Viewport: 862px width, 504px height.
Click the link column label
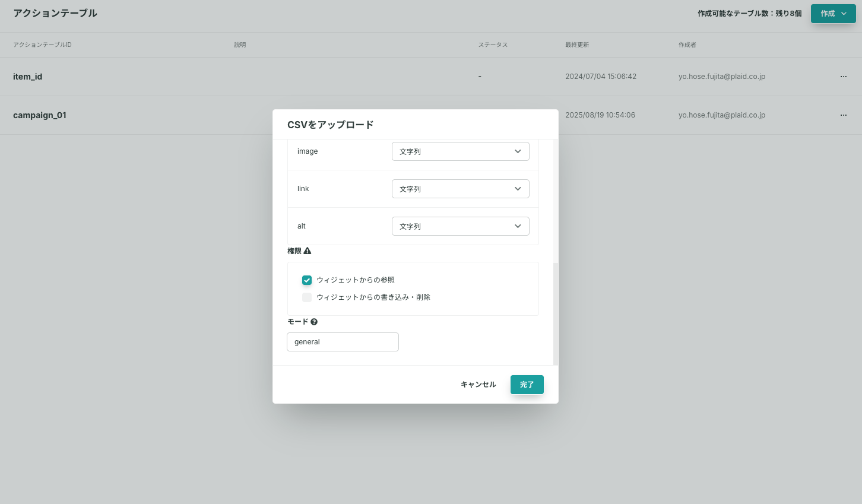coord(303,189)
